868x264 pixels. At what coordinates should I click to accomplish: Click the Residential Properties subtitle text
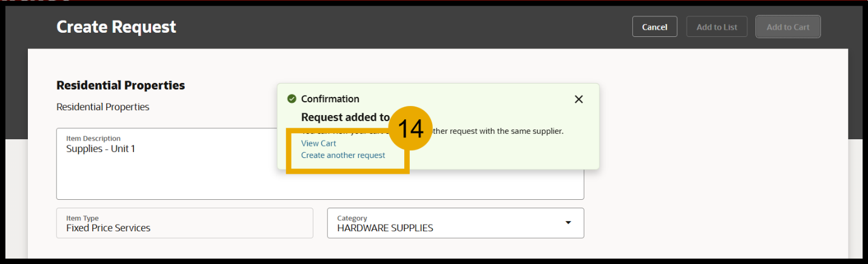pos(102,107)
